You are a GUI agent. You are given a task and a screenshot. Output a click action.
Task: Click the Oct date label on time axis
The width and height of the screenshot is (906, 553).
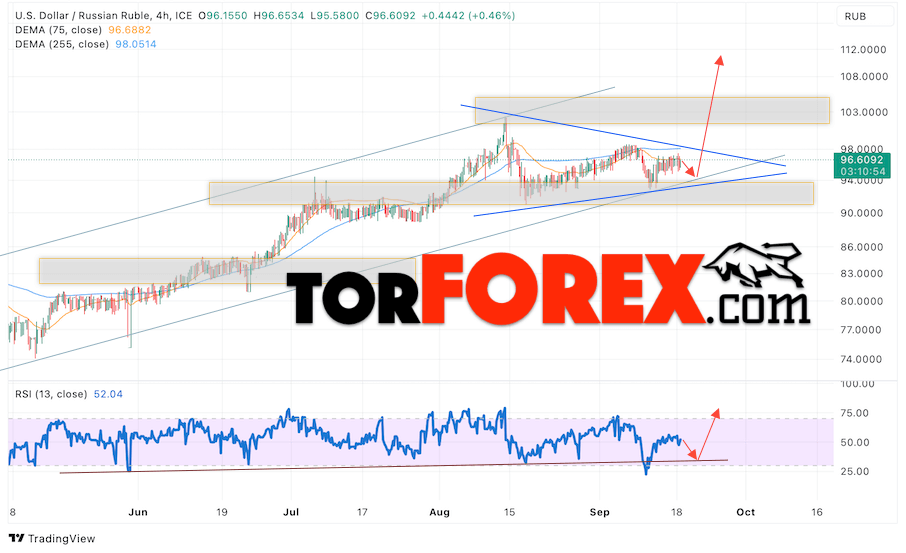745,512
